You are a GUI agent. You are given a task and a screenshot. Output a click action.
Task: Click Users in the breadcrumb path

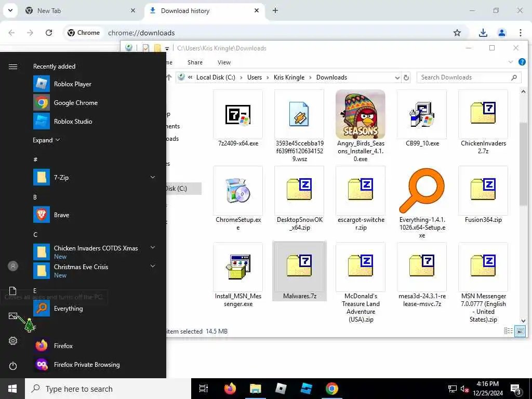click(255, 77)
